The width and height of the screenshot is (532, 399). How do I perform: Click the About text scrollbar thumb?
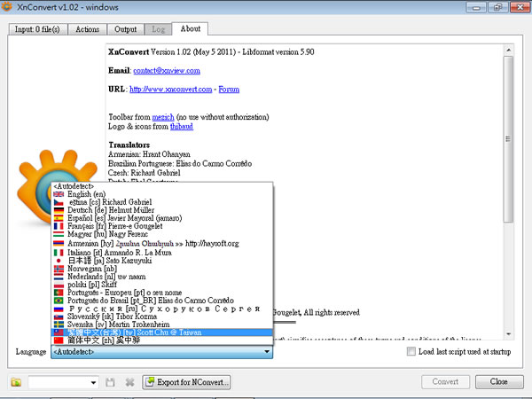tap(508, 139)
